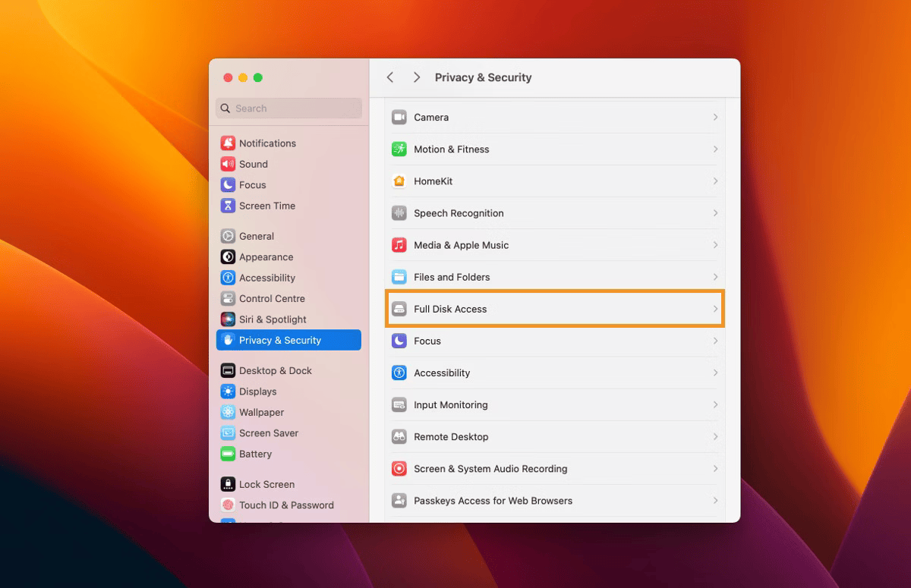Click the Full Disk Access drive icon
The width and height of the screenshot is (911, 588).
click(x=399, y=309)
